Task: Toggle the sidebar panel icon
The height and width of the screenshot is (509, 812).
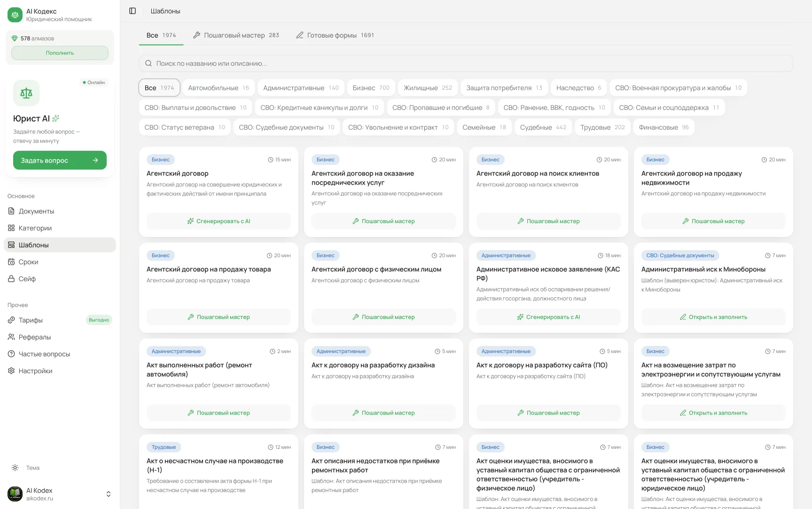Action: pyautogui.click(x=133, y=11)
